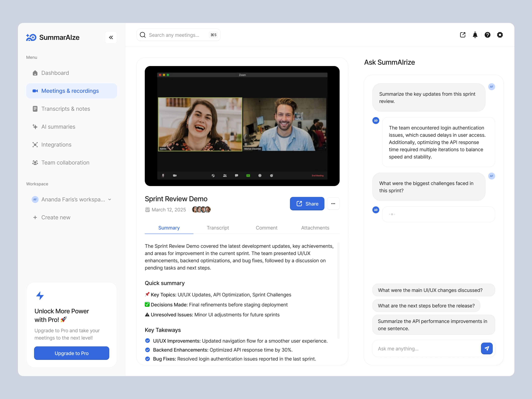Go to Integrations menu item

click(56, 144)
